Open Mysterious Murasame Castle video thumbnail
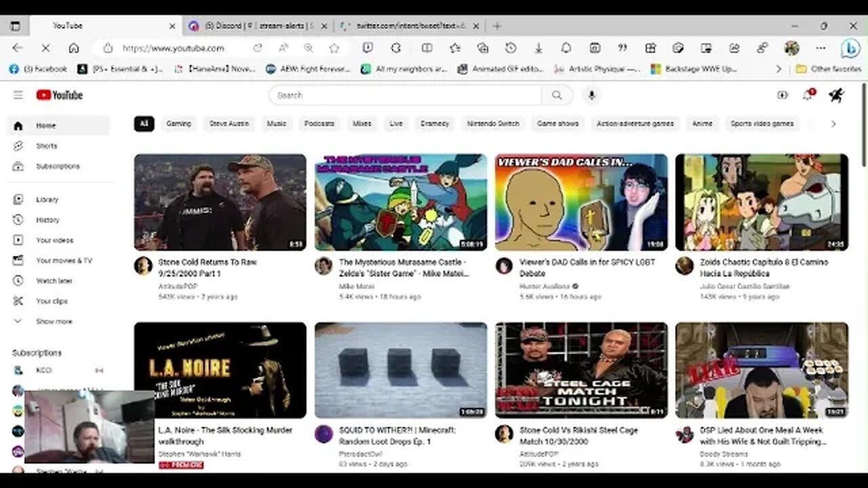 (401, 202)
